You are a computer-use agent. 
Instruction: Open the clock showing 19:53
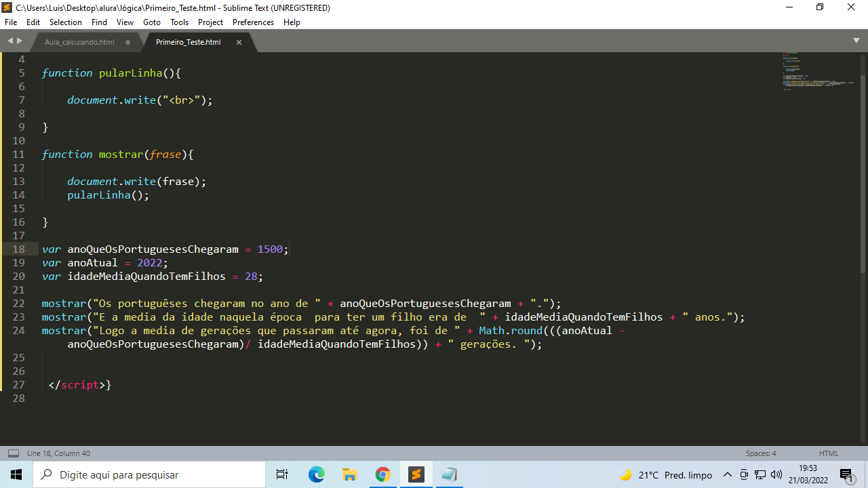click(x=808, y=474)
